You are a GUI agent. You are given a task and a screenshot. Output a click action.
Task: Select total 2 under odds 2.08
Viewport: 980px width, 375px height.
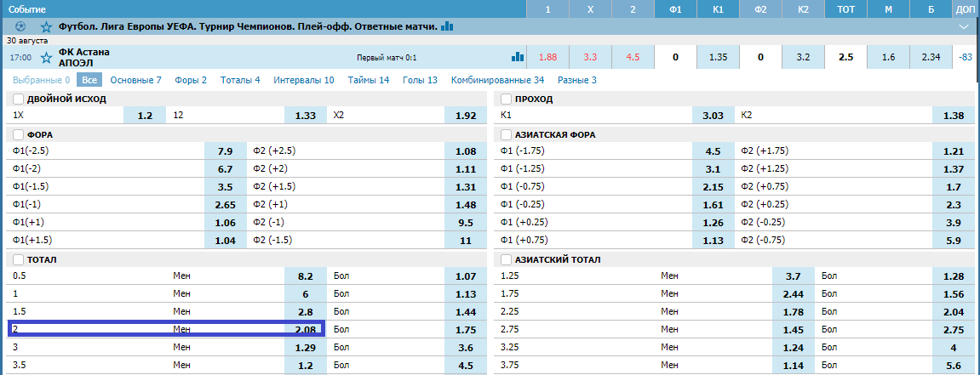[x=306, y=329]
